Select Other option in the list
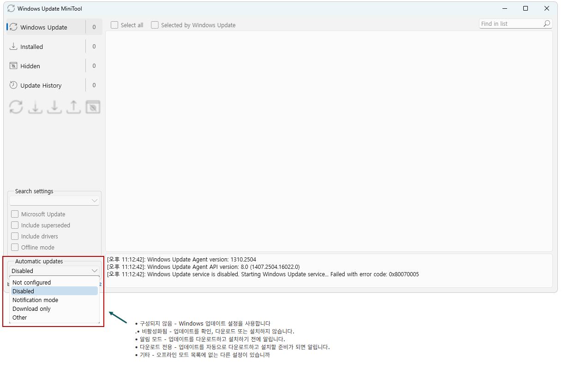This screenshot has width=574, height=392. 54,317
